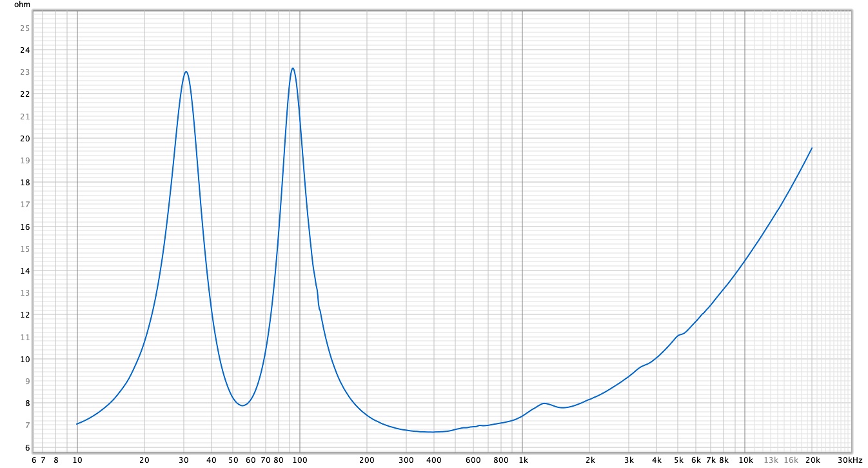Viewport: 868px width, 468px height.
Task: Click the '600' frequency axis label
Action: click(x=473, y=460)
